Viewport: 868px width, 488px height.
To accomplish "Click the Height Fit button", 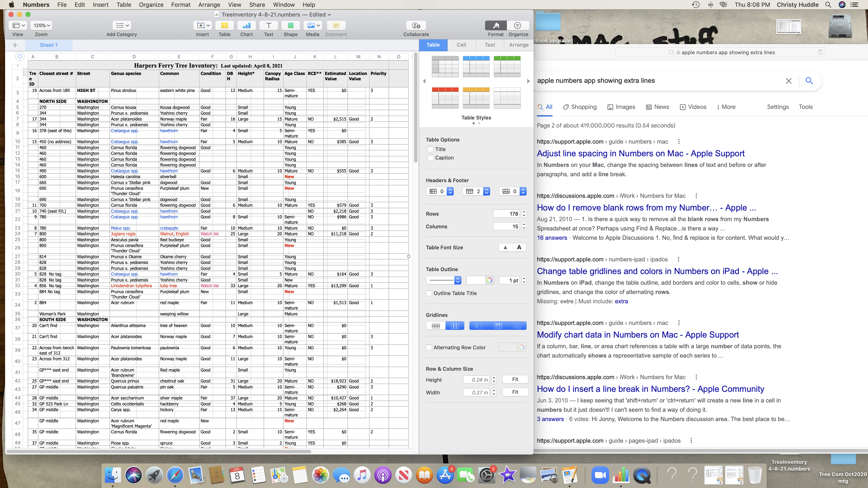I will point(515,380).
